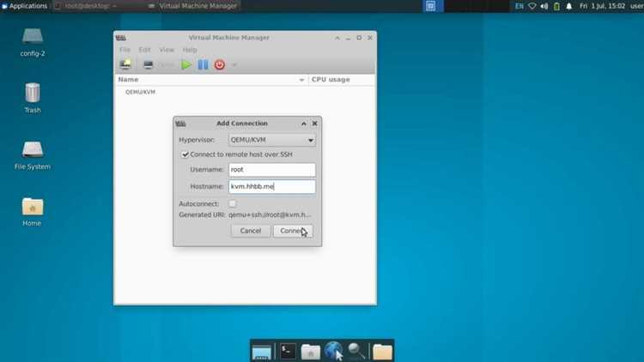Viewport: 644px width, 362px height.
Task: Click the Username input field
Action: [272, 170]
